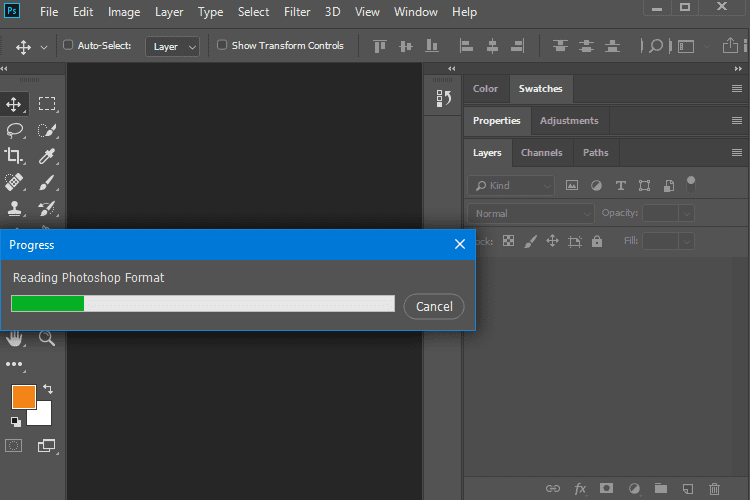This screenshot has height=500, width=750.
Task: Open the Auto-Select Layer dropdown
Action: click(172, 46)
